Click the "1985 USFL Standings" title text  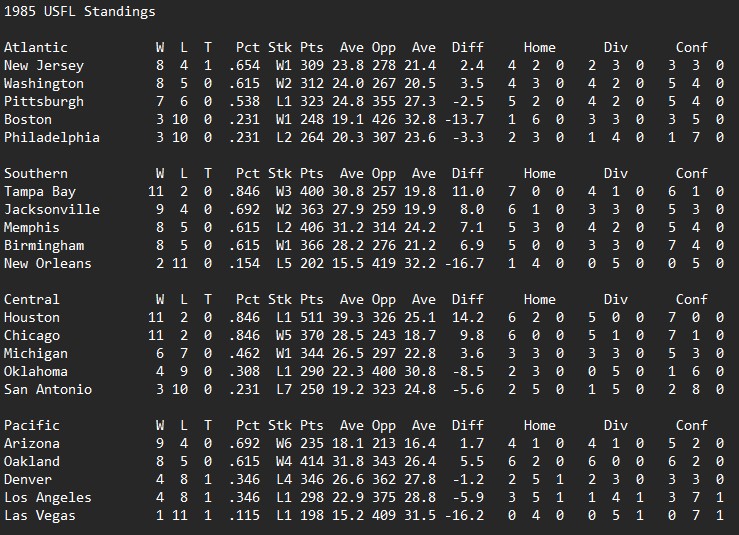click(80, 12)
